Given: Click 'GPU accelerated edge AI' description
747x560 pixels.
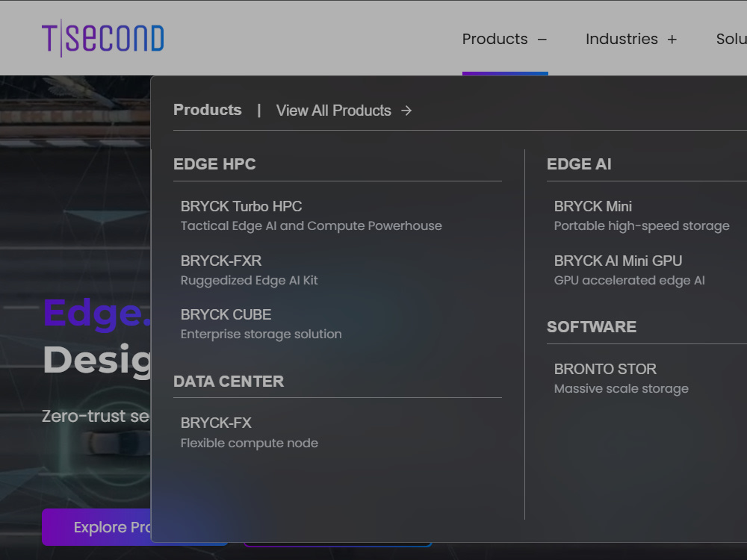Looking at the screenshot, I should tap(629, 281).
